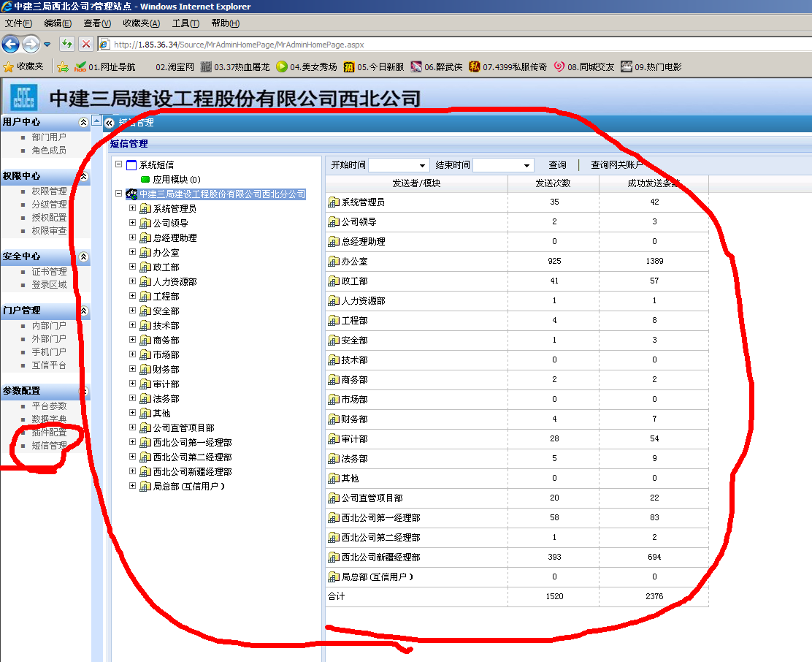This screenshot has height=662, width=812.
Task: Open the Favorites star button
Action: 23,66
